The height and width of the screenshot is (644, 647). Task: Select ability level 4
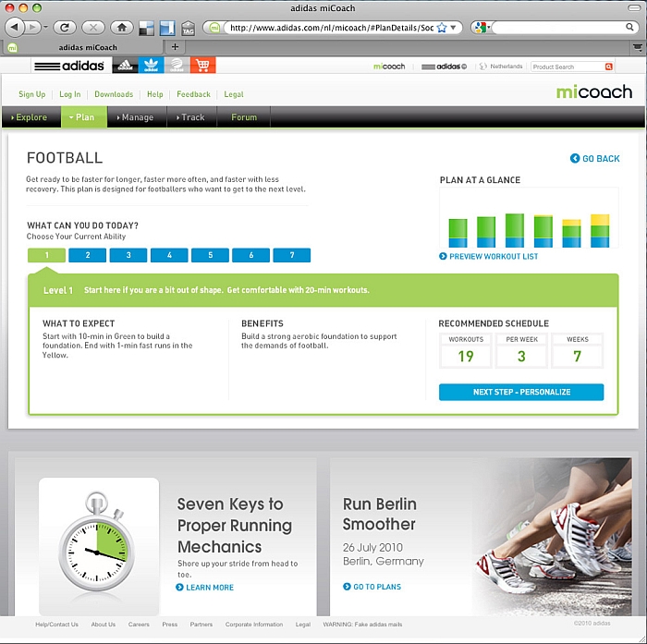click(169, 255)
